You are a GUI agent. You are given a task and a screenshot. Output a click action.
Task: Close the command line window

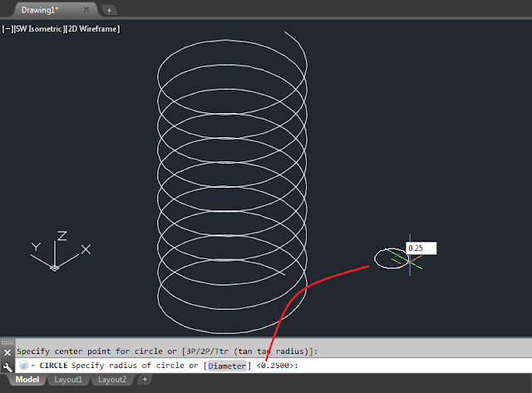(x=7, y=352)
